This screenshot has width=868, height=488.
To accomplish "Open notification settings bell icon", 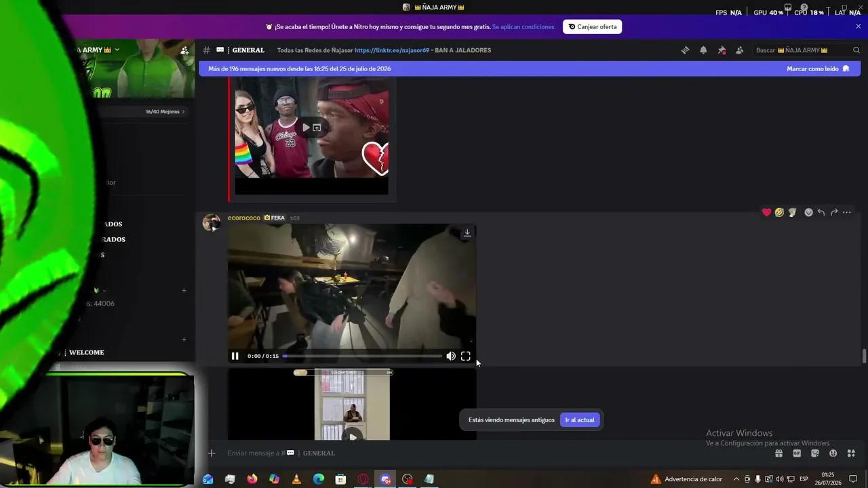I will (703, 50).
